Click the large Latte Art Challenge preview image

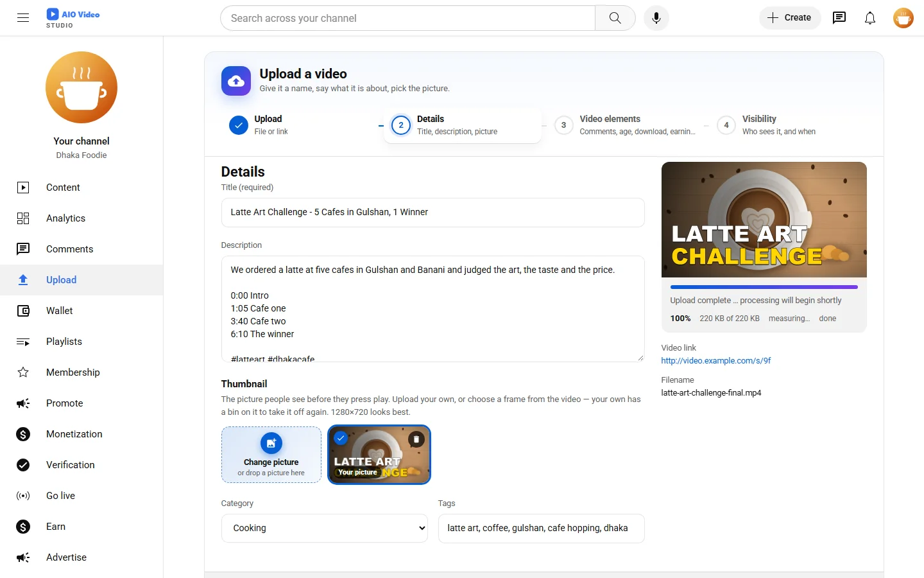pos(764,220)
